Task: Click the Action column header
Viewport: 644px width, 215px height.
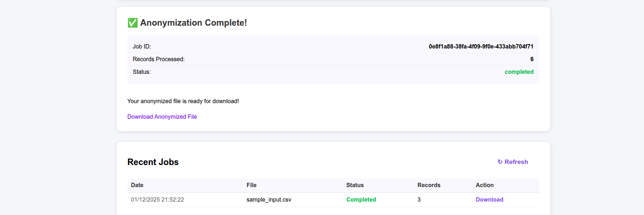Action: click(484, 185)
